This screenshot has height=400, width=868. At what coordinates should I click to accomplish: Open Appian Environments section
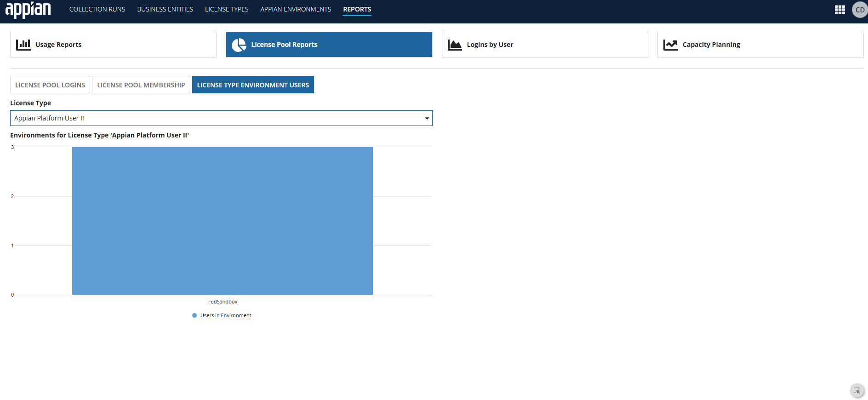click(296, 9)
